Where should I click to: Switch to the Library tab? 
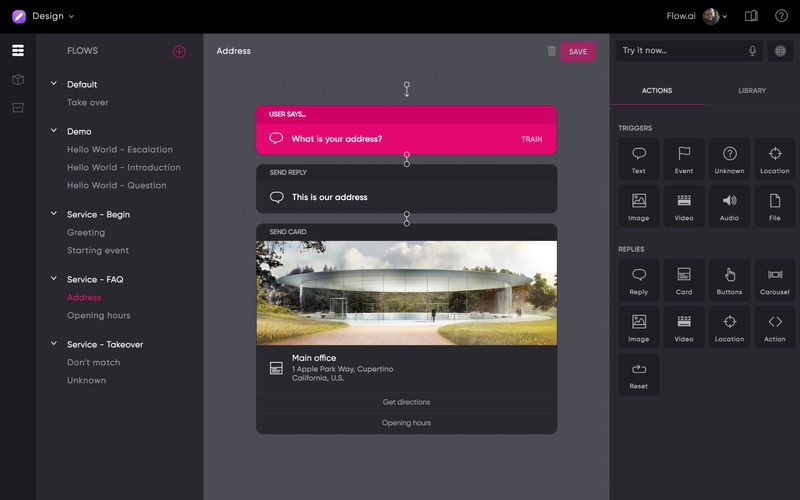[752, 90]
